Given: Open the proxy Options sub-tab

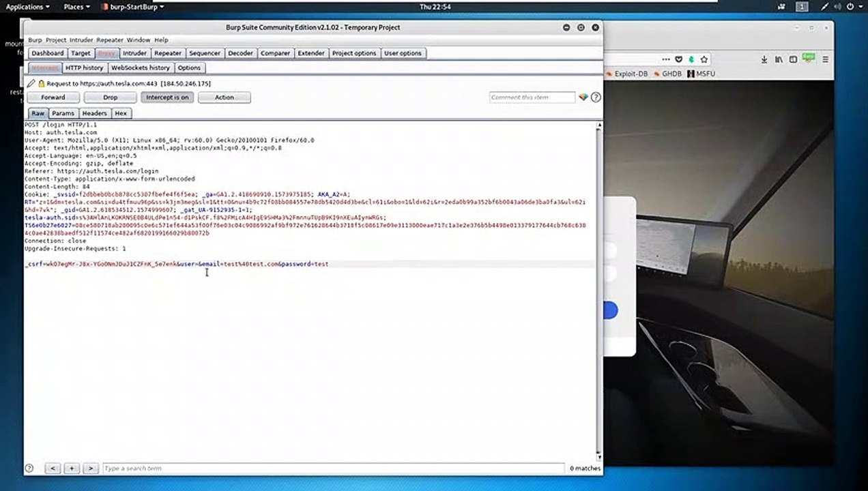Looking at the screenshot, I should click(x=189, y=68).
